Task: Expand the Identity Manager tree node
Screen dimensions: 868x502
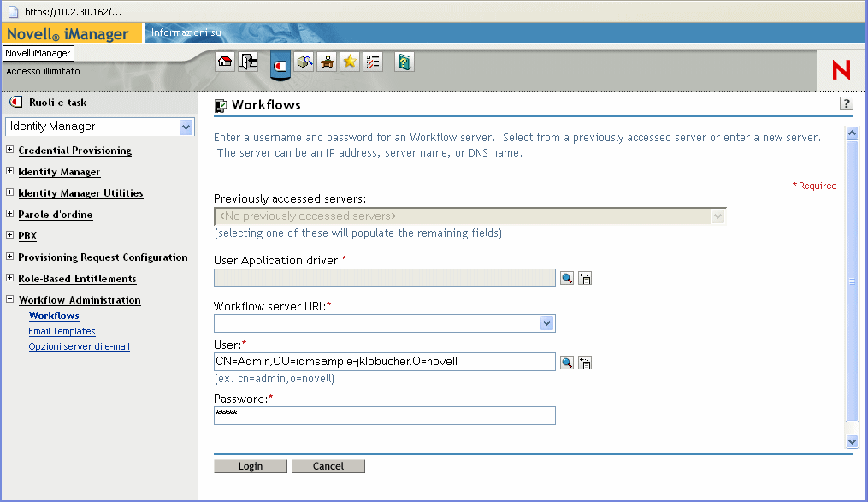Action: coord(10,171)
